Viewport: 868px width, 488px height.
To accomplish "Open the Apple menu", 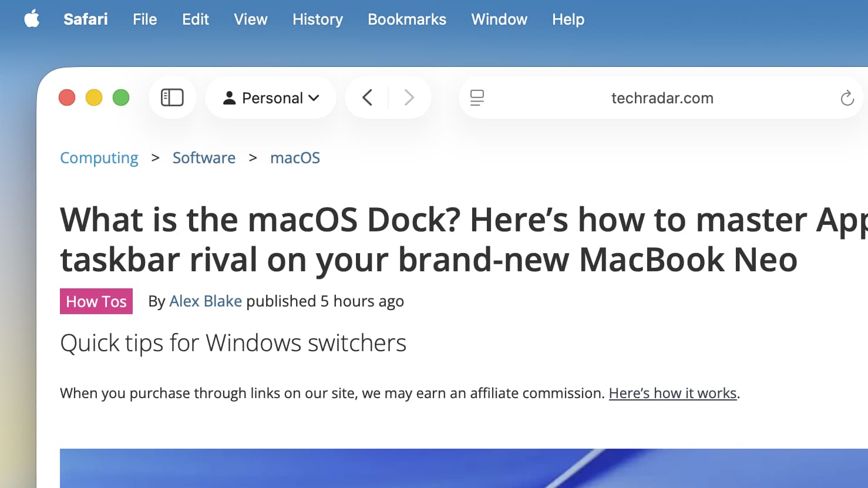I will coord(32,19).
